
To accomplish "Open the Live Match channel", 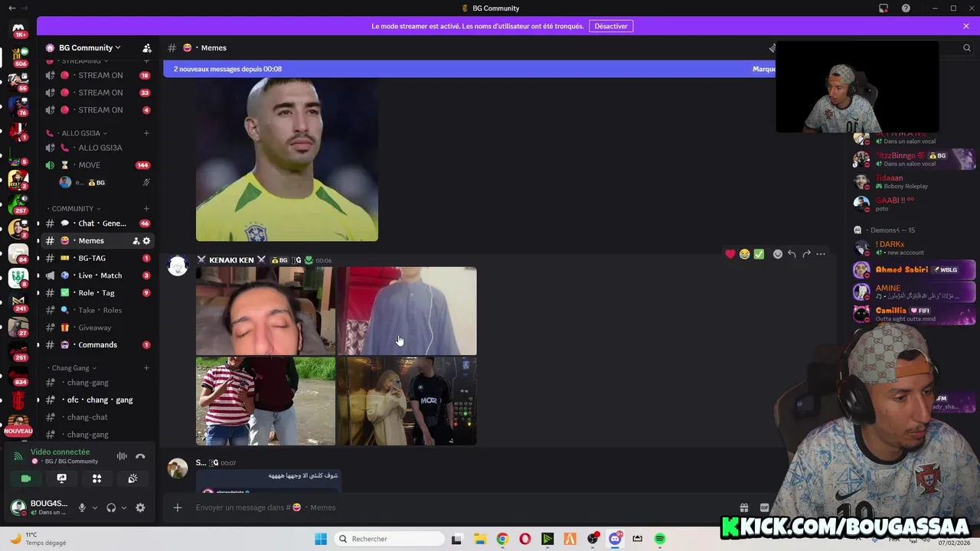I will [x=97, y=275].
